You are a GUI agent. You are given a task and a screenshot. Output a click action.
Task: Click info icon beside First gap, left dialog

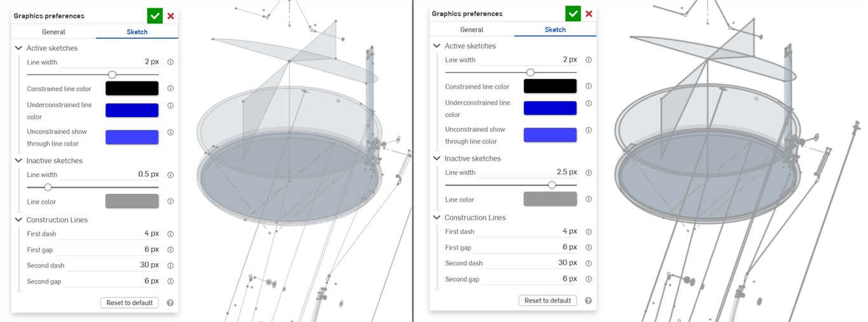[170, 250]
